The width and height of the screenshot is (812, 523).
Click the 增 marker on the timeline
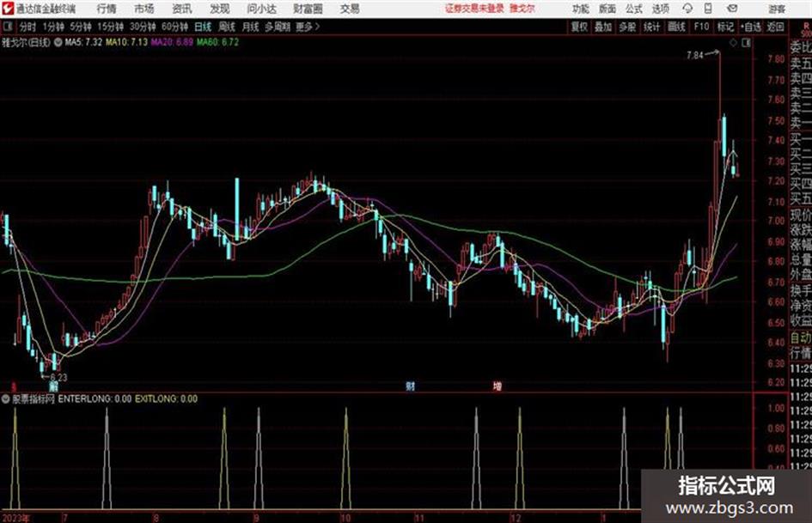[x=498, y=386]
